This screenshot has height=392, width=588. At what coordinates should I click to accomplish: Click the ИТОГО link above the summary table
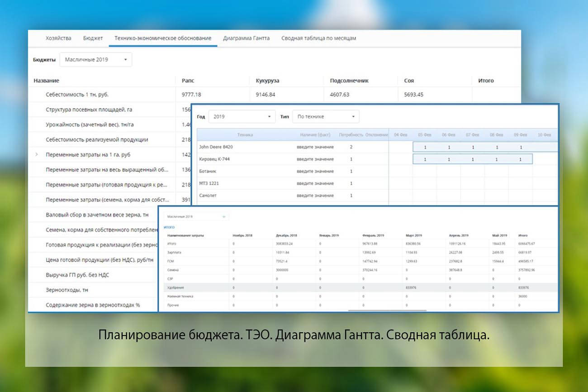169,227
